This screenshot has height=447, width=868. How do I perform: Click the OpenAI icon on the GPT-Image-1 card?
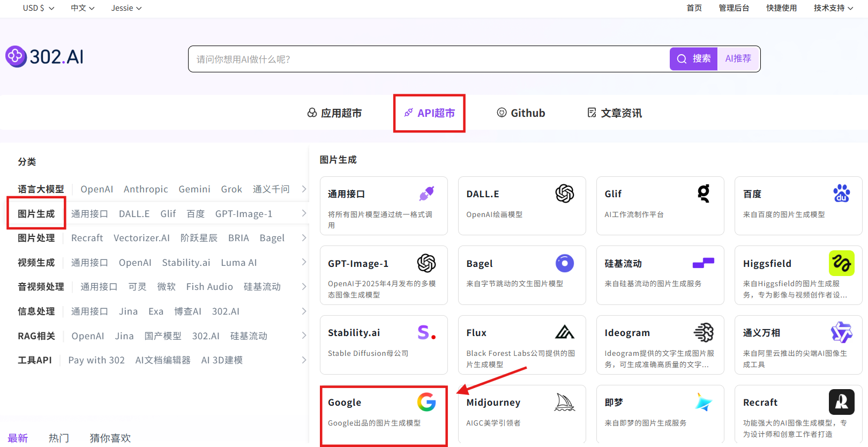[x=426, y=263]
